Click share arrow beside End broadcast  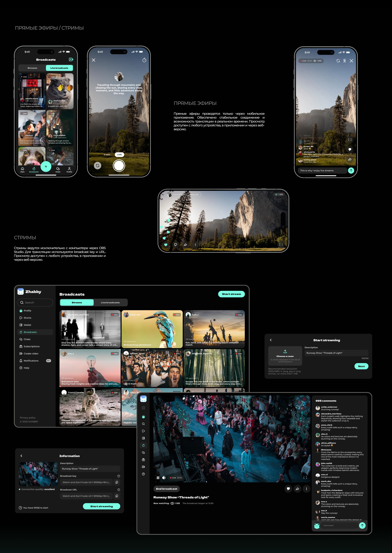pyautogui.click(x=297, y=489)
